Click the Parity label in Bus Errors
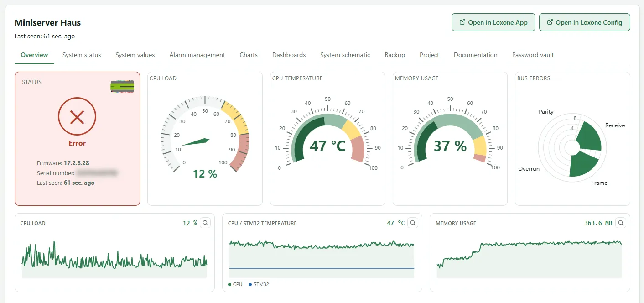This screenshot has width=644, height=303. 546,111
